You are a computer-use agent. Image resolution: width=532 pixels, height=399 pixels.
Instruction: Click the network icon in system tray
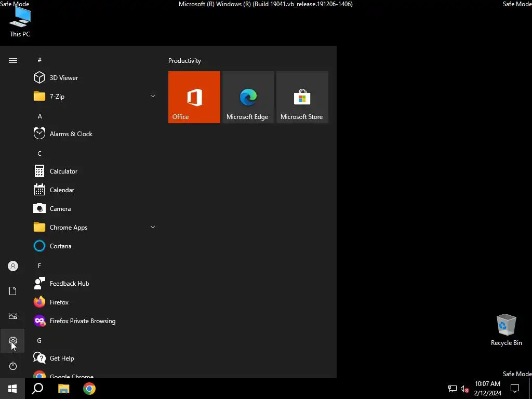[x=453, y=389]
